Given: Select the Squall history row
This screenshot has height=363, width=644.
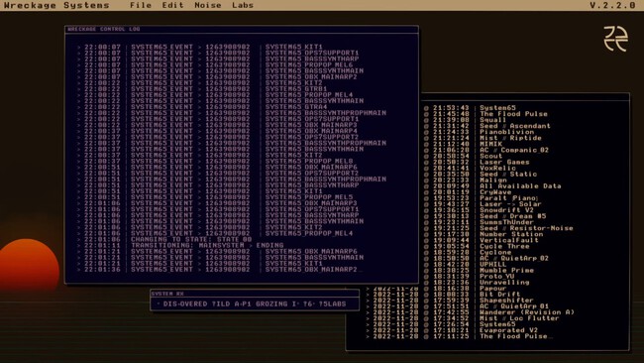Looking at the screenshot, I should pos(465,120).
